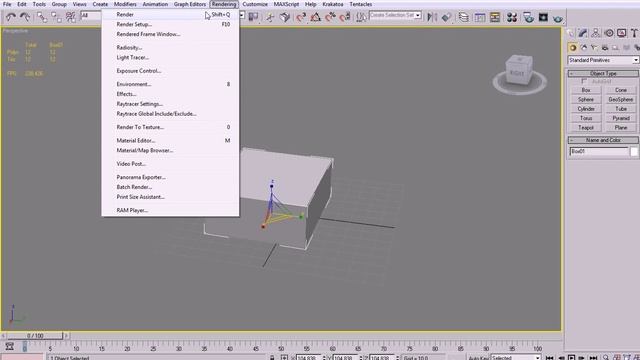Image resolution: width=640 pixels, height=360 pixels.
Task: Toggle the Percent Snap icon
Action: point(330,17)
